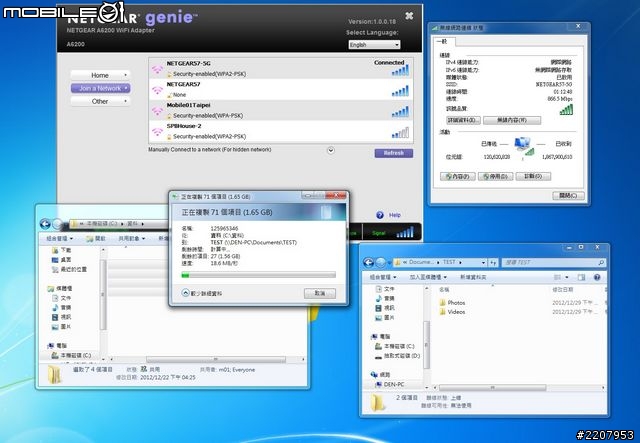Select the NETGEAR57-5G connected network row
This screenshot has height=443, width=640.
coord(281,69)
